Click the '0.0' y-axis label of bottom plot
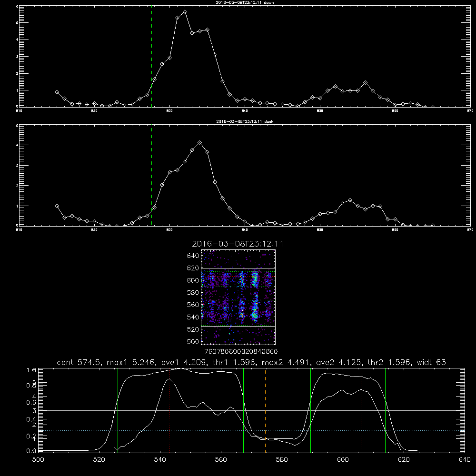The width and height of the screenshot is (476, 476). [x=31, y=451]
